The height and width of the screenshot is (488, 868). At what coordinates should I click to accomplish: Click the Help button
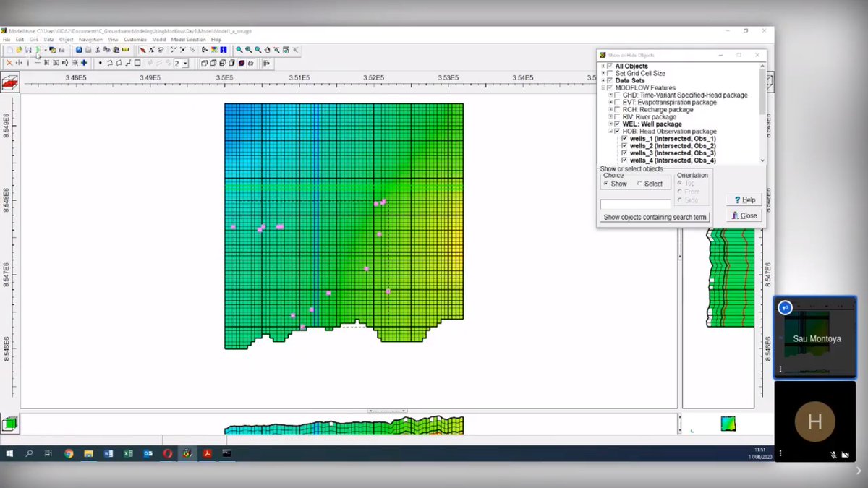pos(744,200)
